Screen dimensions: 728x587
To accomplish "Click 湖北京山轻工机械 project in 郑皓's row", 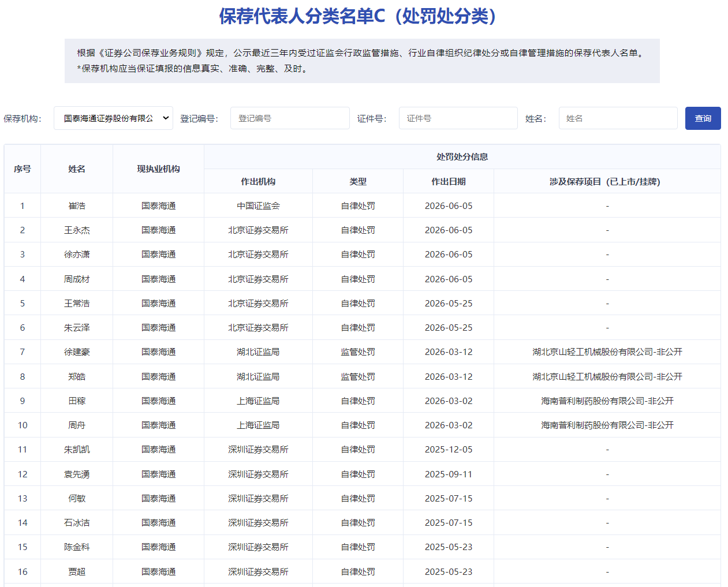I will pyautogui.click(x=607, y=376).
